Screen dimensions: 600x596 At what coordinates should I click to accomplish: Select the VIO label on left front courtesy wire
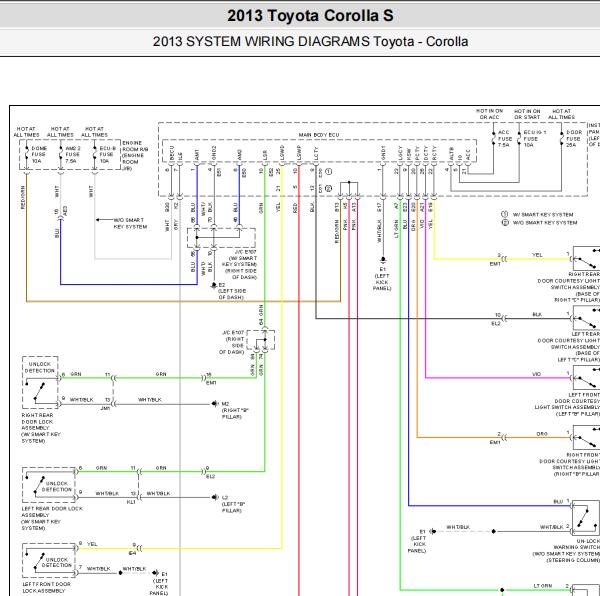(536, 374)
